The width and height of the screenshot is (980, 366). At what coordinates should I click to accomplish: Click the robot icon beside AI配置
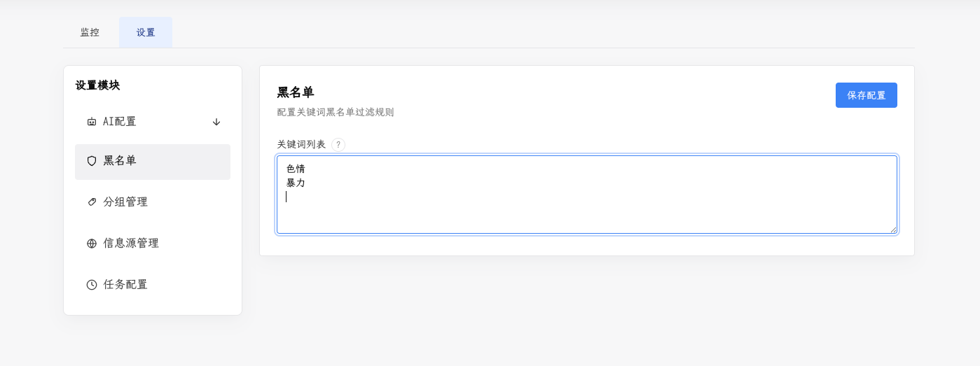click(92, 122)
